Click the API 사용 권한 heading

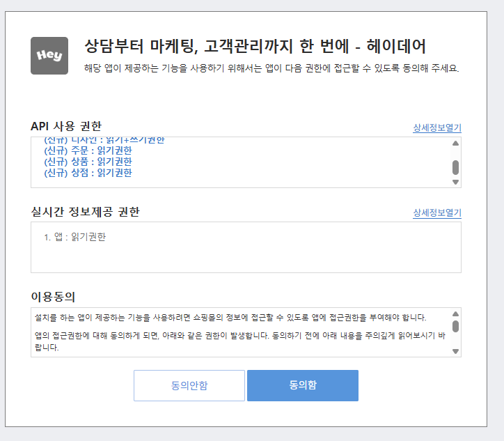[x=66, y=126]
